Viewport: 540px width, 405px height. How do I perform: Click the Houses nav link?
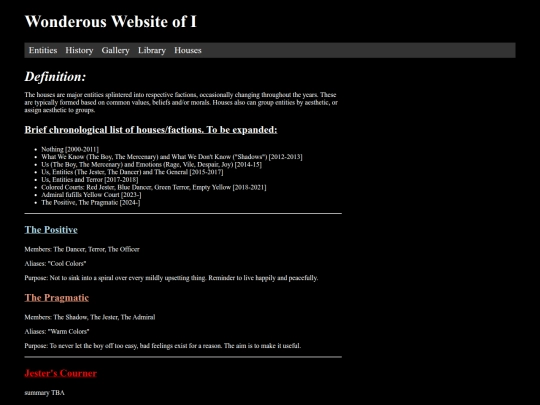[188, 50]
